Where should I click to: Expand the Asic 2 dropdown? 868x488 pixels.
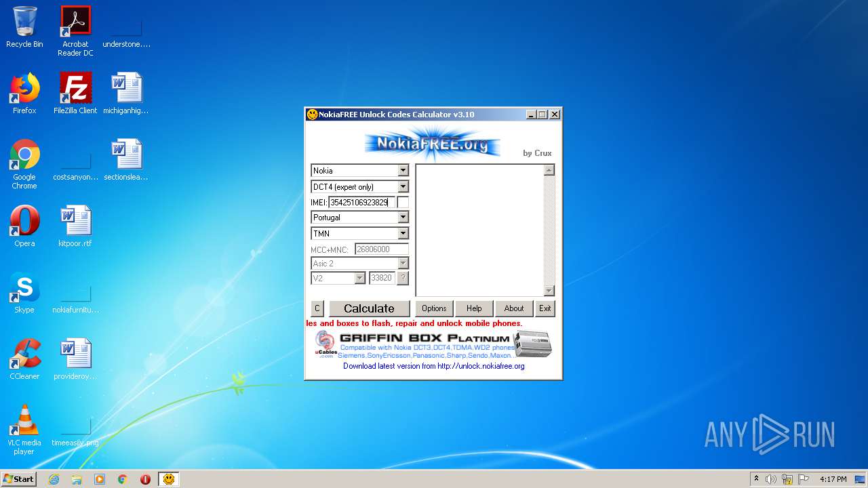[x=403, y=264]
